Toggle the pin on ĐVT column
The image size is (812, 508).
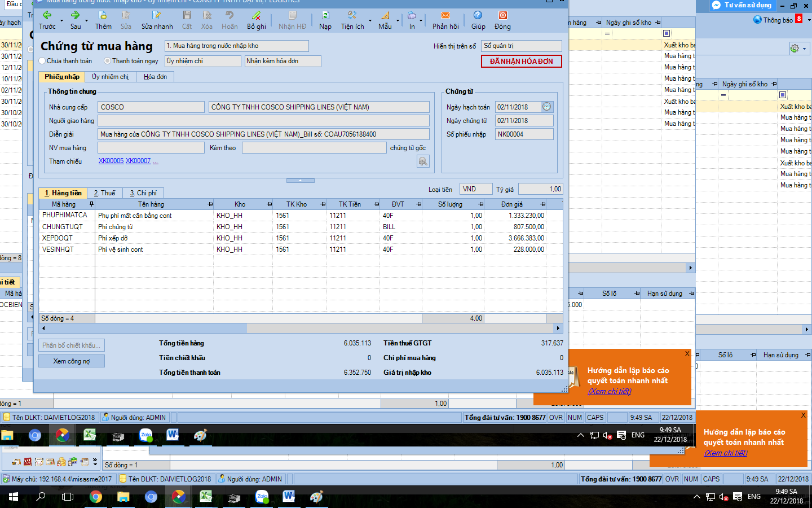pyautogui.click(x=418, y=204)
